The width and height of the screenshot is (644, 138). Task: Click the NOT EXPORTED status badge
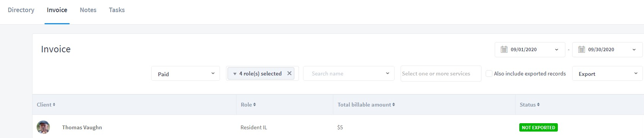point(539,128)
